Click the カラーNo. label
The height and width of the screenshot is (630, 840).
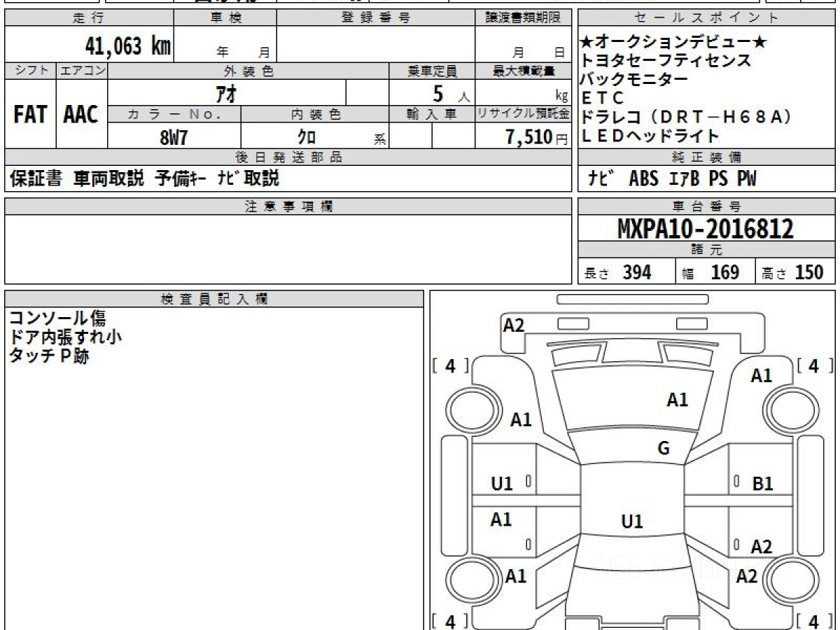click(174, 114)
